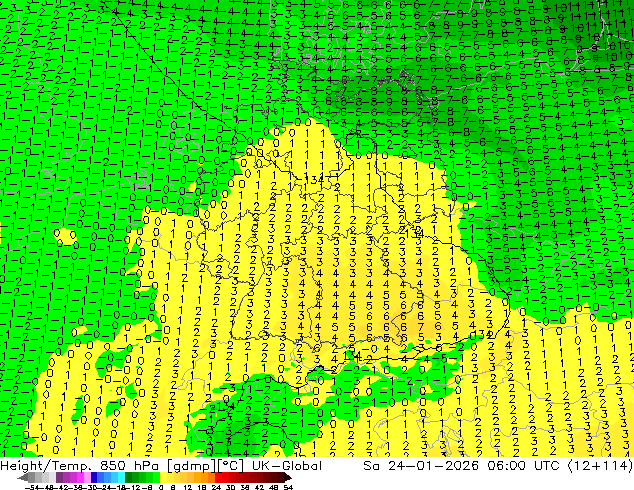Click the date "24-01-2026"
The width and height of the screenshot is (634, 490).
pos(433,466)
